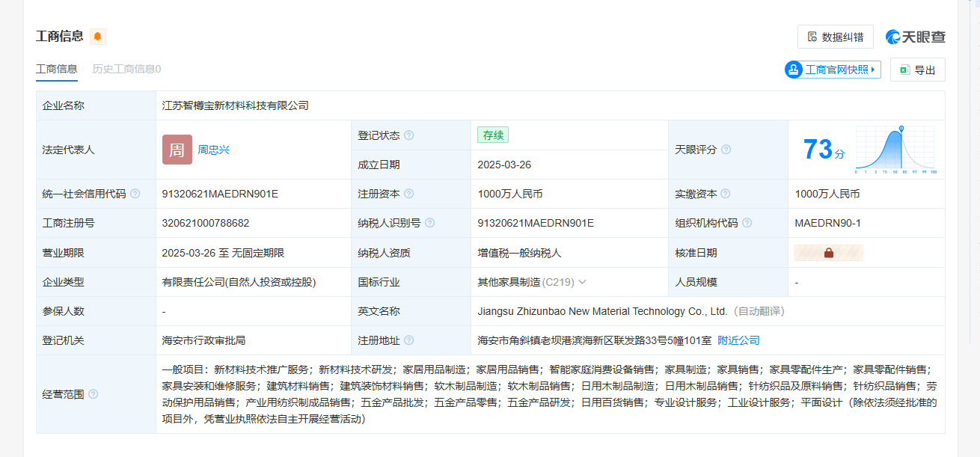Click the 存续 status tag
980x457 pixels.
point(493,135)
